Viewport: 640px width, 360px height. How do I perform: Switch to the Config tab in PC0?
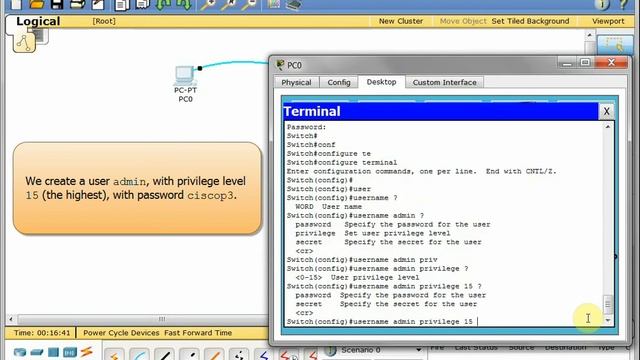coord(339,82)
